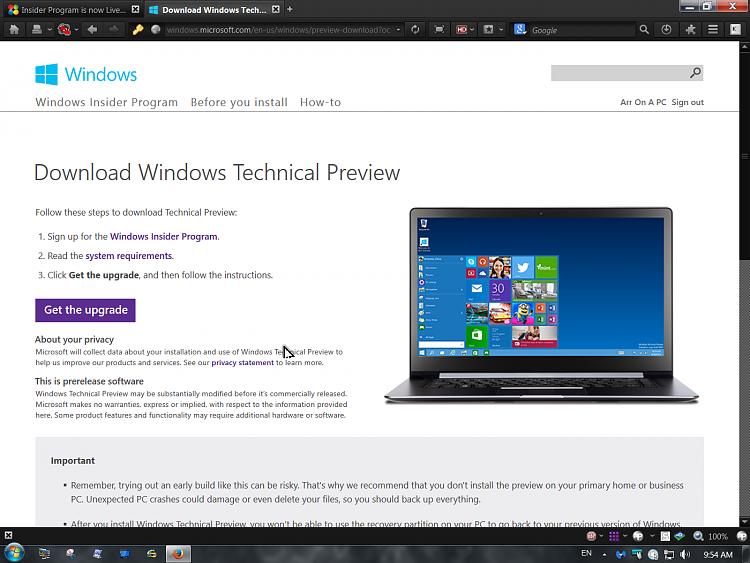Click the search magnifier in browser toolbar

644,30
